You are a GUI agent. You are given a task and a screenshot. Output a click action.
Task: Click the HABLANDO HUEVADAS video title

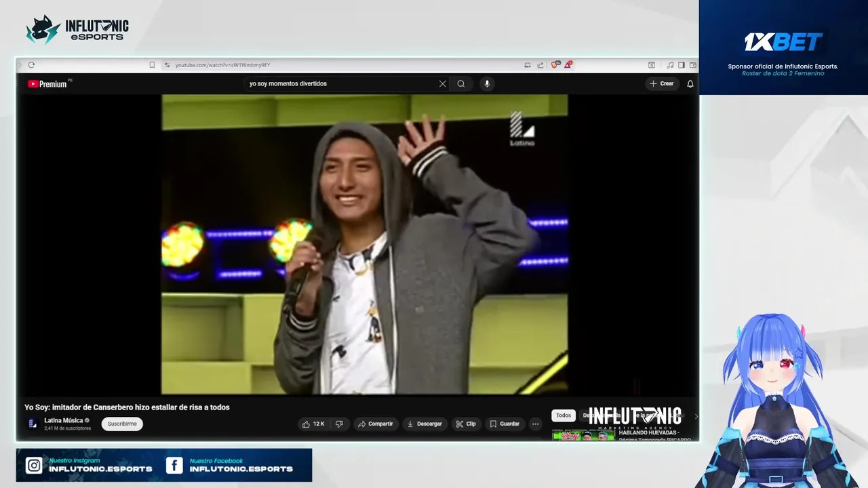click(x=654, y=436)
